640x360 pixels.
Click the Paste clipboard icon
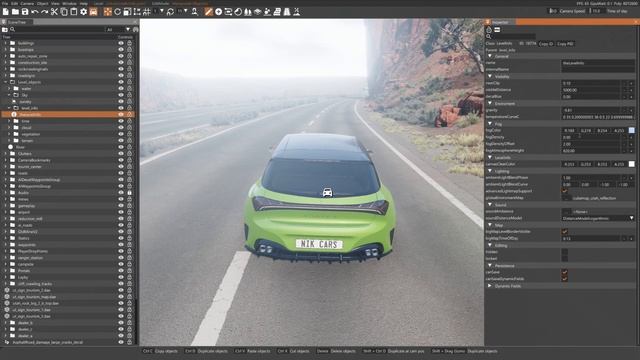(74, 12)
